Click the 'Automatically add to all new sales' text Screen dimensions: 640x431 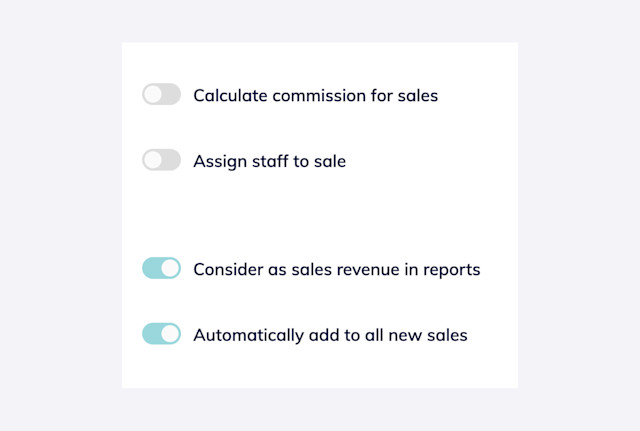[x=330, y=335]
